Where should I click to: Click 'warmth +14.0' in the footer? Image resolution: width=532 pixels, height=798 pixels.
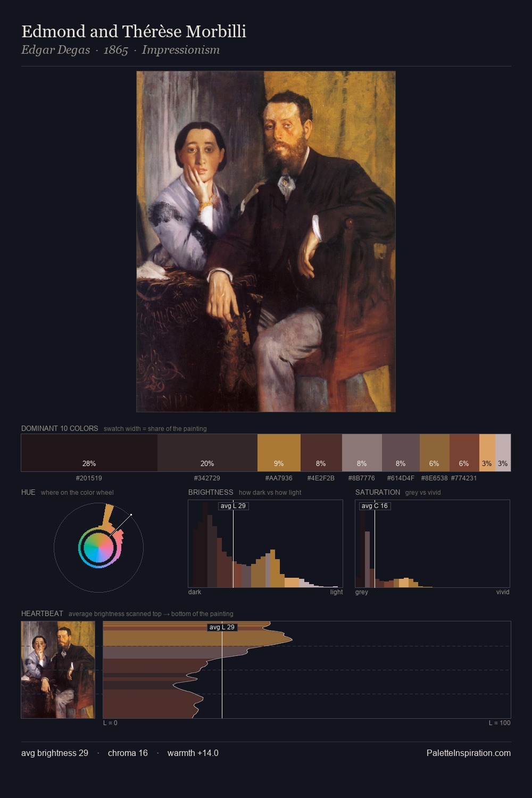coord(193,753)
